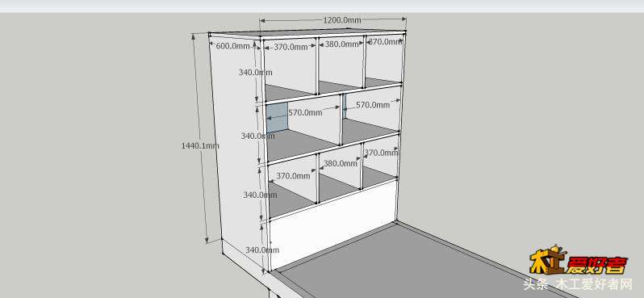Select the right 570.0mm dimension in middle row
This screenshot has height=298, width=644.
[x=373, y=105]
